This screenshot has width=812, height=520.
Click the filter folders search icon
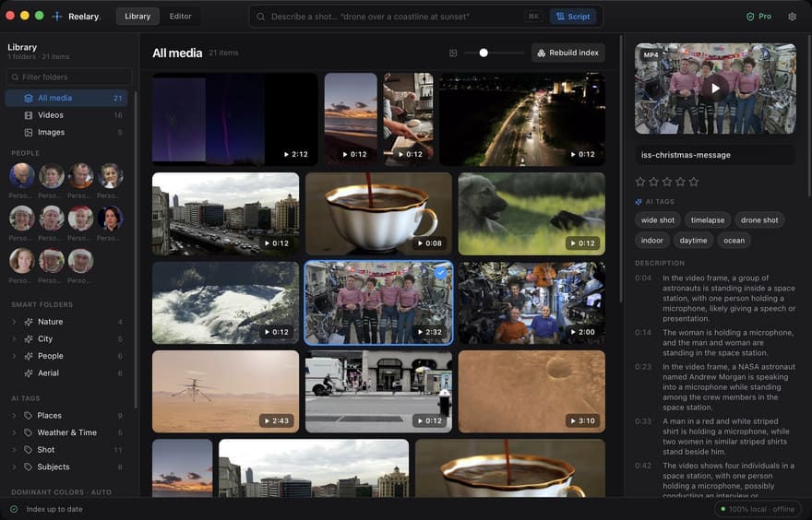click(x=15, y=77)
